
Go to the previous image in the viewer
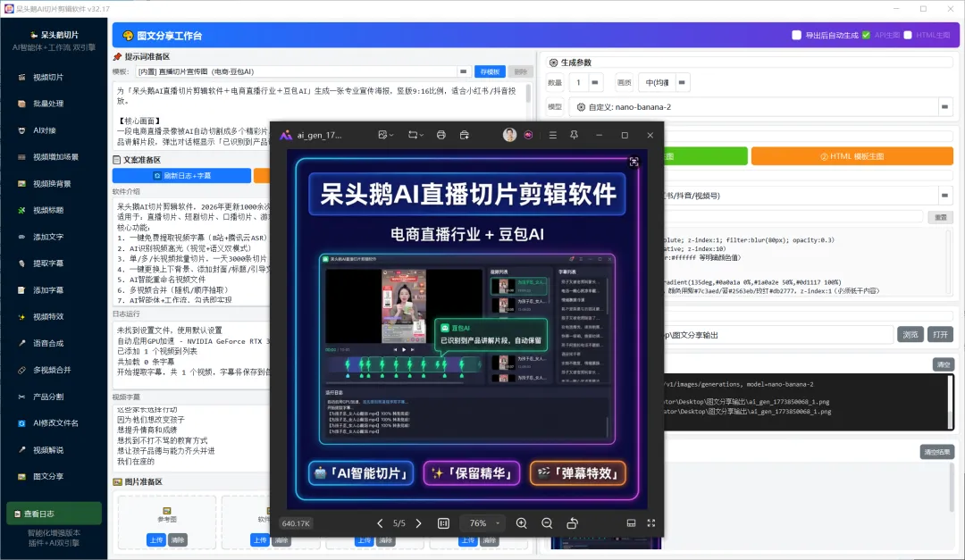(x=380, y=523)
